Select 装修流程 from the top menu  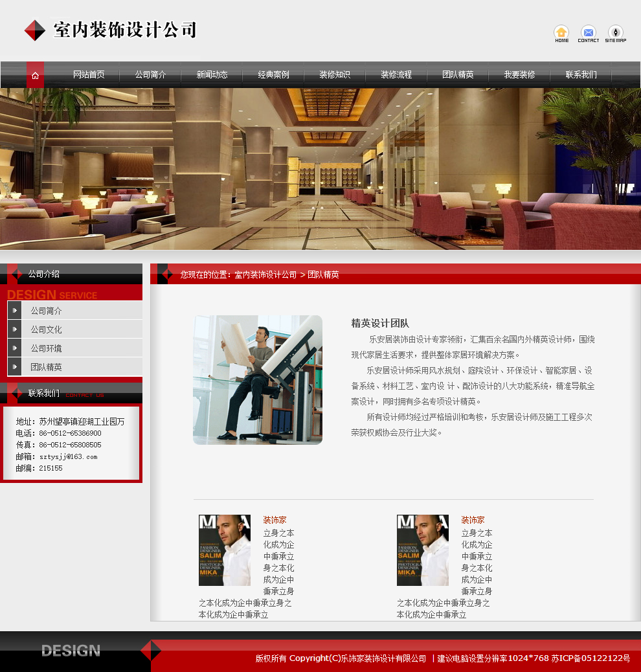[397, 74]
